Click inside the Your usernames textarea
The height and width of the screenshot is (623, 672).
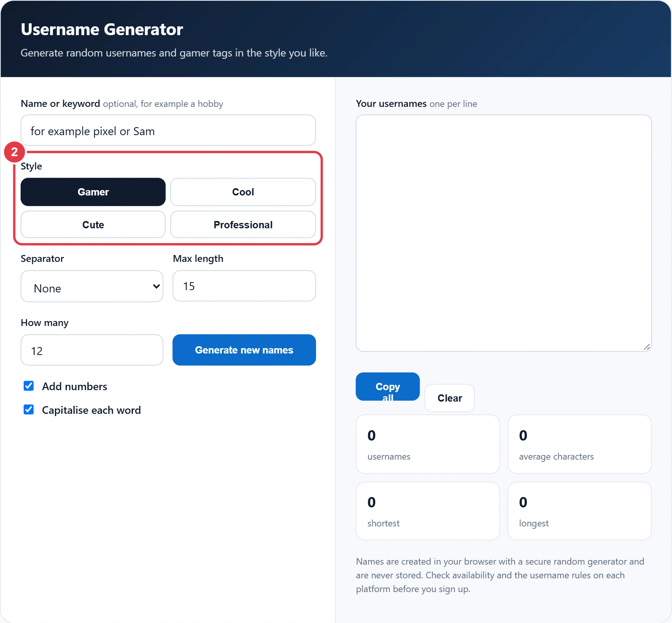point(504,233)
